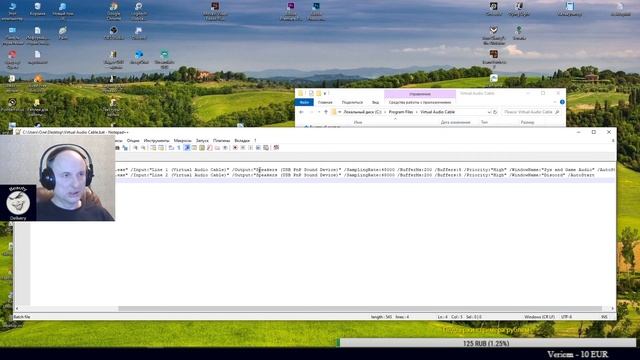
Task: Open the user defined language icon
Action: pos(194,148)
